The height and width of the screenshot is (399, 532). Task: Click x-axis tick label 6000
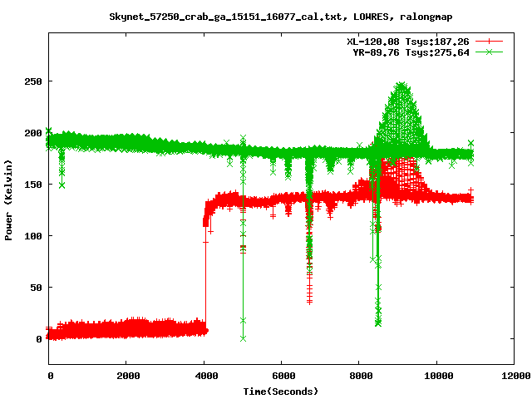click(283, 376)
